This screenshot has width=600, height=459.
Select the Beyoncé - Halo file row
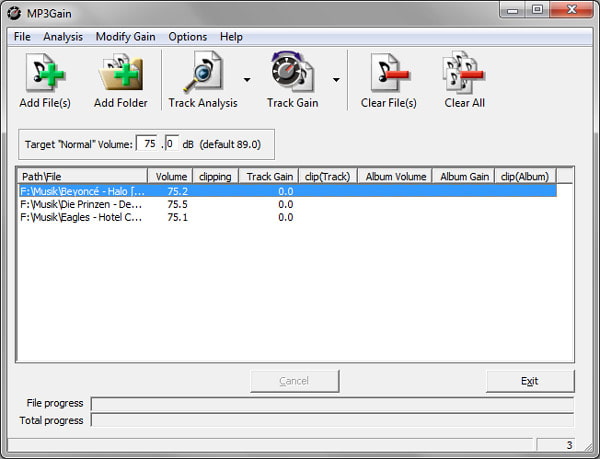pyautogui.click(x=83, y=191)
